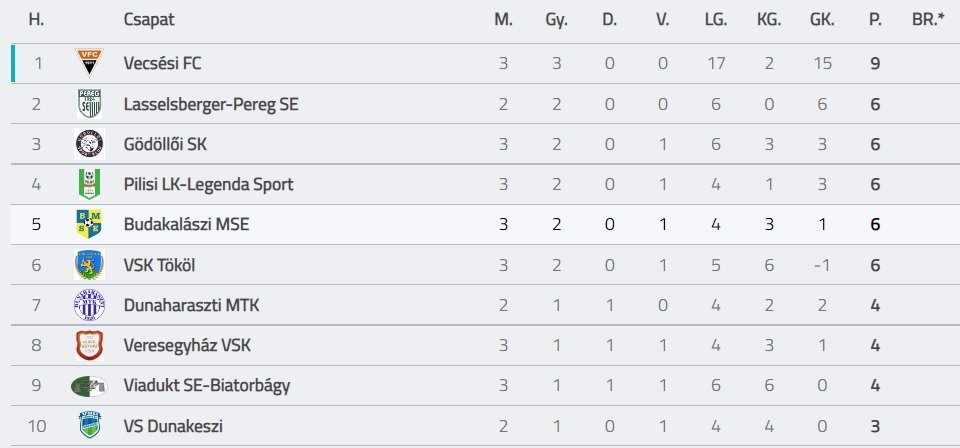This screenshot has height=448, width=960.
Task: Click the Veresegyház VSK badge icon
Action: pos(89,346)
